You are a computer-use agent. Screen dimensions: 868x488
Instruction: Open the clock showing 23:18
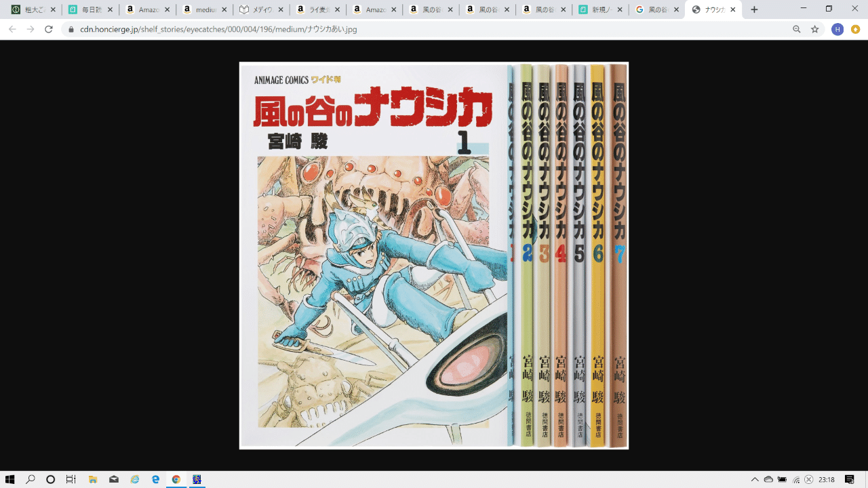click(x=827, y=479)
